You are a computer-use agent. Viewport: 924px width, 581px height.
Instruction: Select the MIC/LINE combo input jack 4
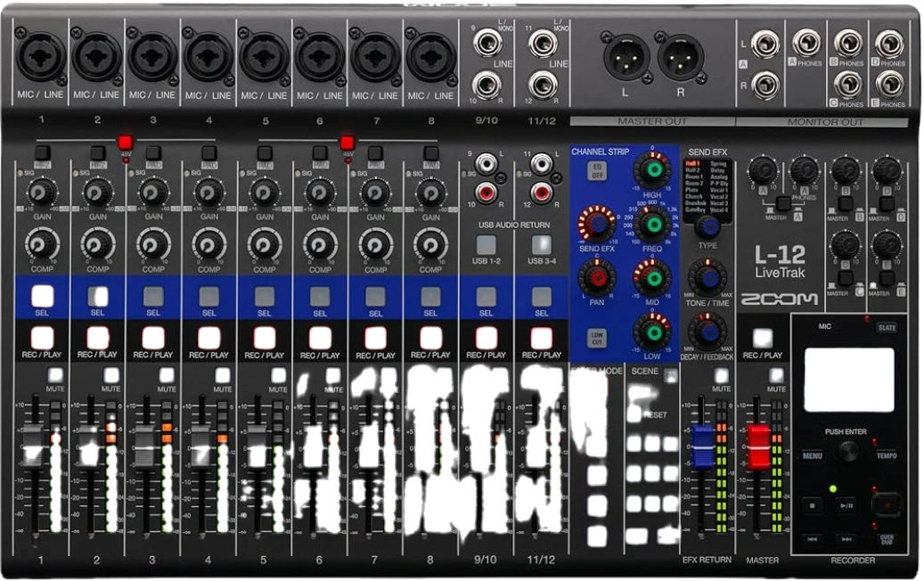(x=208, y=58)
